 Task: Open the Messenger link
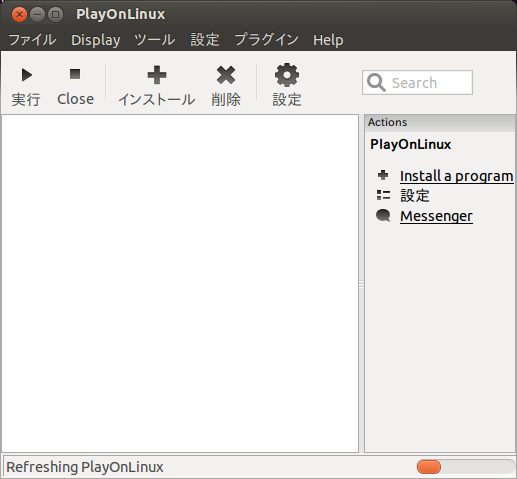click(x=436, y=216)
